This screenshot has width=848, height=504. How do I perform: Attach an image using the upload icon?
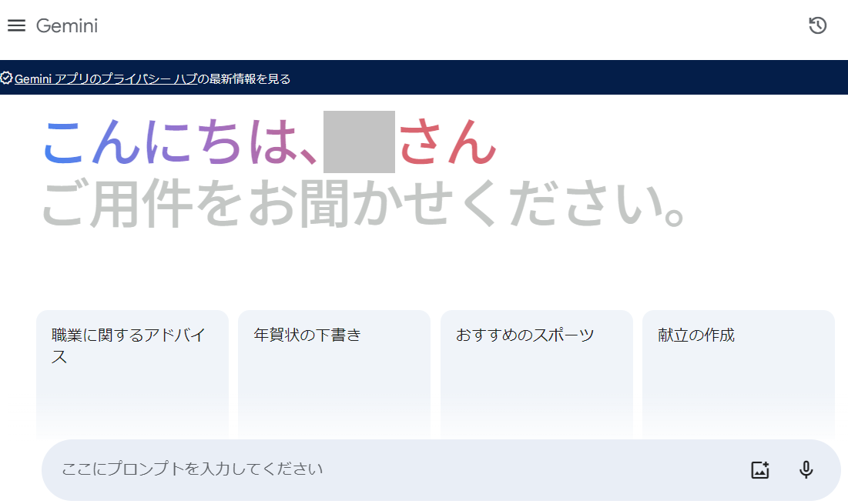tap(759, 468)
